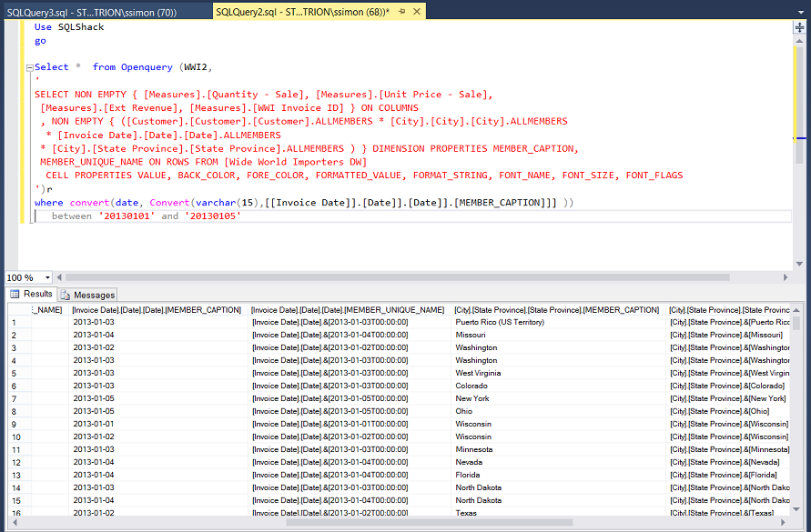The width and height of the screenshot is (811, 532).
Task: Click the Results grid icon
Action: [x=15, y=294]
